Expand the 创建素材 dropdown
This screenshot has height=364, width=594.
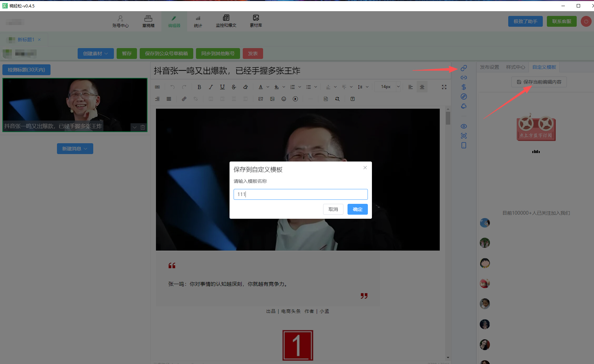click(x=95, y=53)
